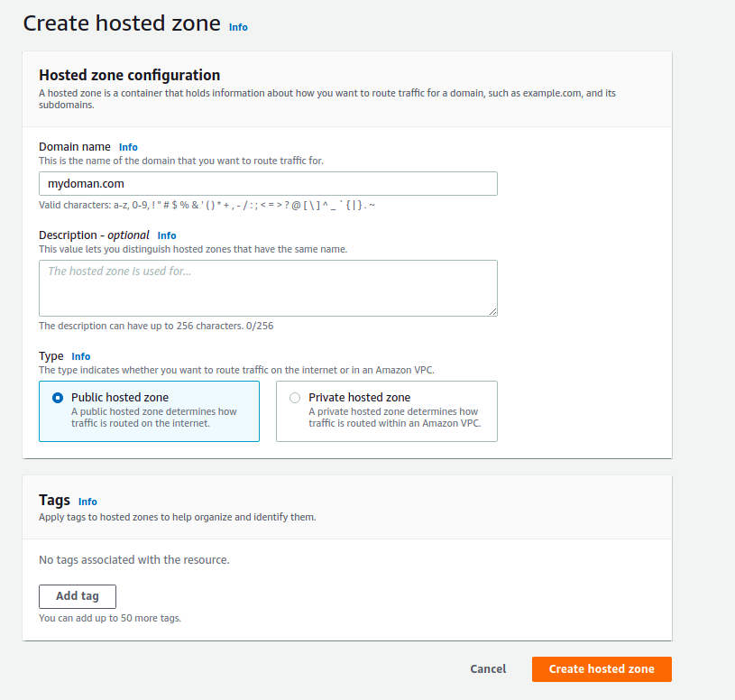Open the Info link beside the Tags heading
The width and height of the screenshot is (735, 700).
[x=87, y=502]
